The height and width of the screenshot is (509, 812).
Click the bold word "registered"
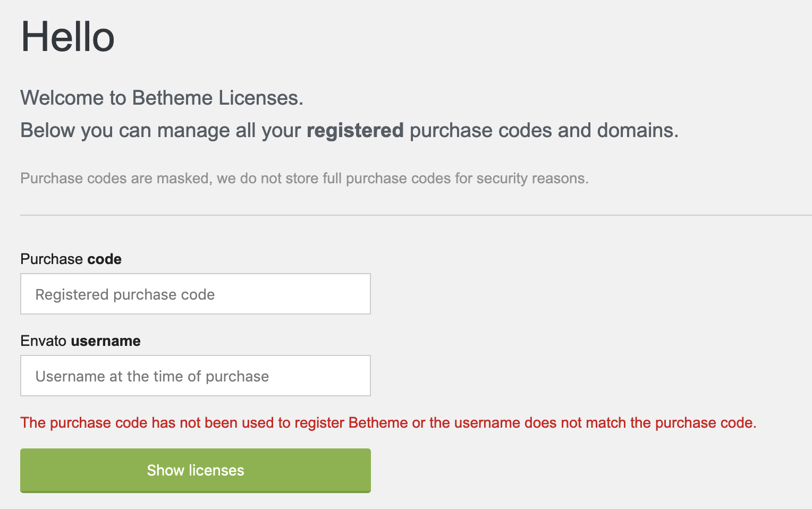(355, 130)
